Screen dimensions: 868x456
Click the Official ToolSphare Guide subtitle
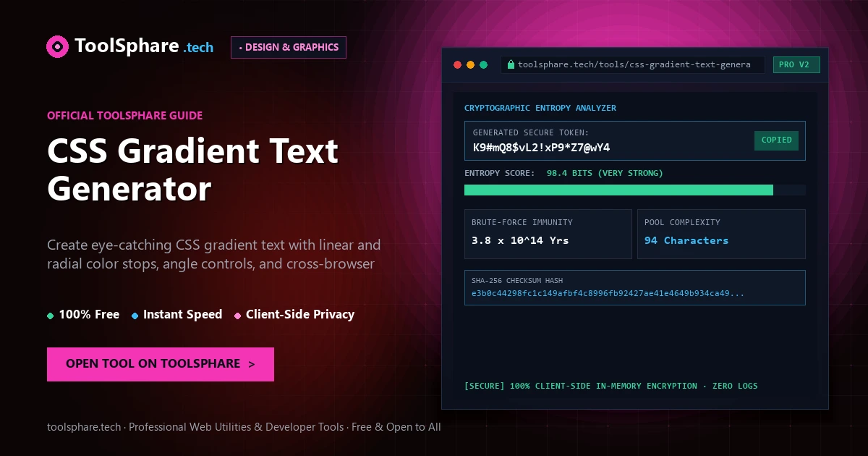click(x=124, y=115)
